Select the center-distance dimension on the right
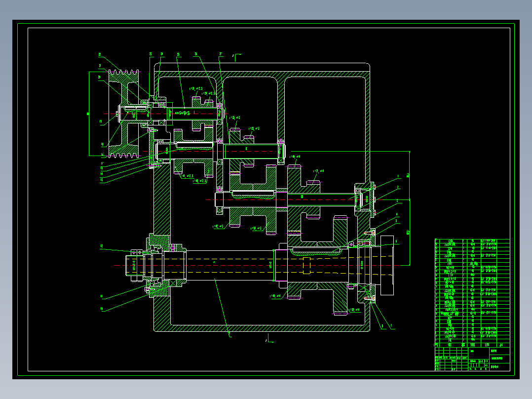This screenshot has height=399, width=532. pos(410,208)
